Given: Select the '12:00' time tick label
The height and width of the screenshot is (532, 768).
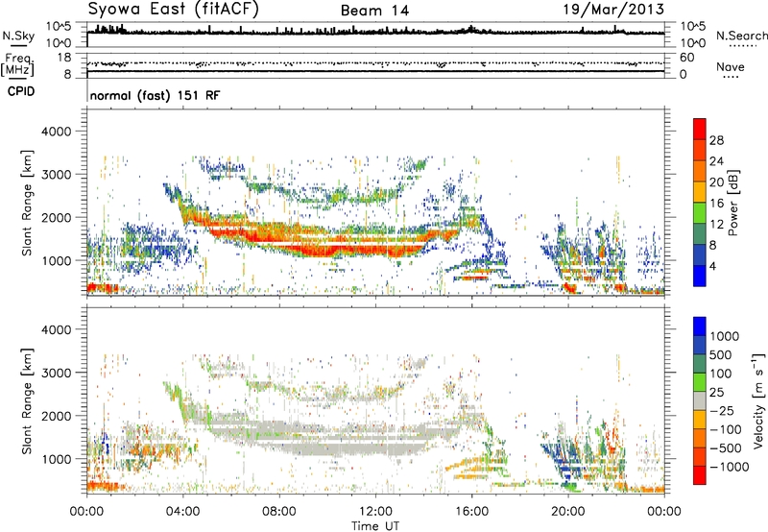Looking at the screenshot, I should (375, 512).
